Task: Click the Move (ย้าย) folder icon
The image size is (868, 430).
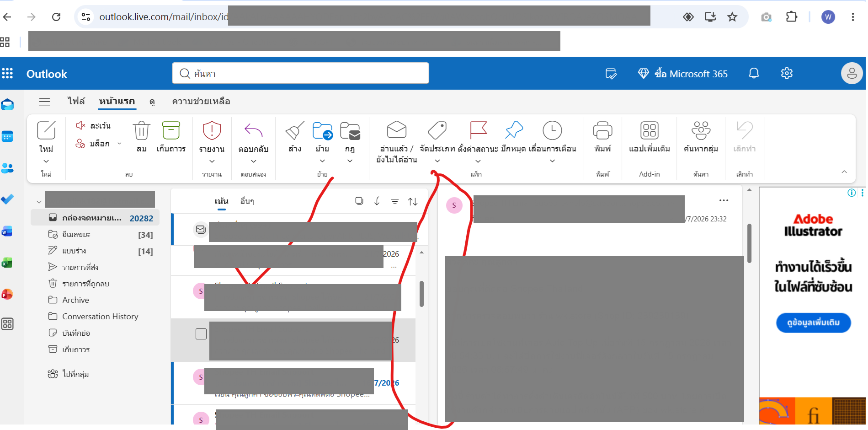Action: click(x=322, y=130)
